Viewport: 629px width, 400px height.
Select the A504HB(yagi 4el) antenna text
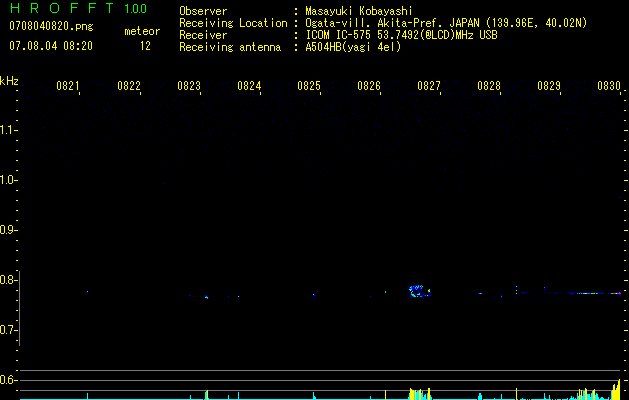(x=353, y=47)
